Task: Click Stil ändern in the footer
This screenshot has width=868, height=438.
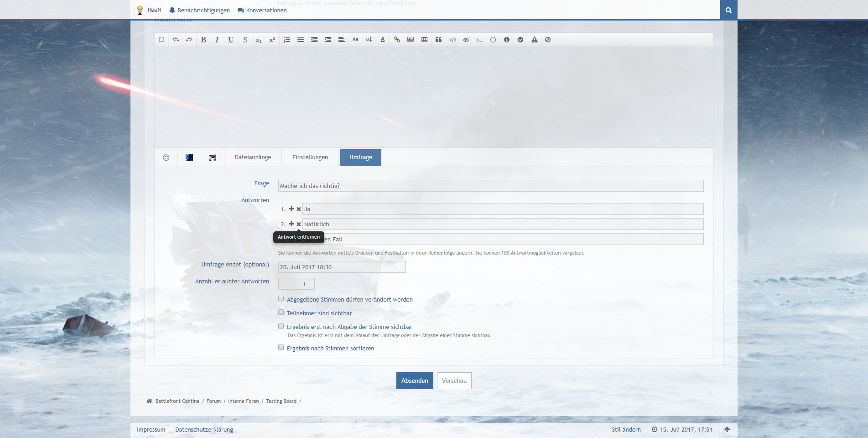Action: 626,430
